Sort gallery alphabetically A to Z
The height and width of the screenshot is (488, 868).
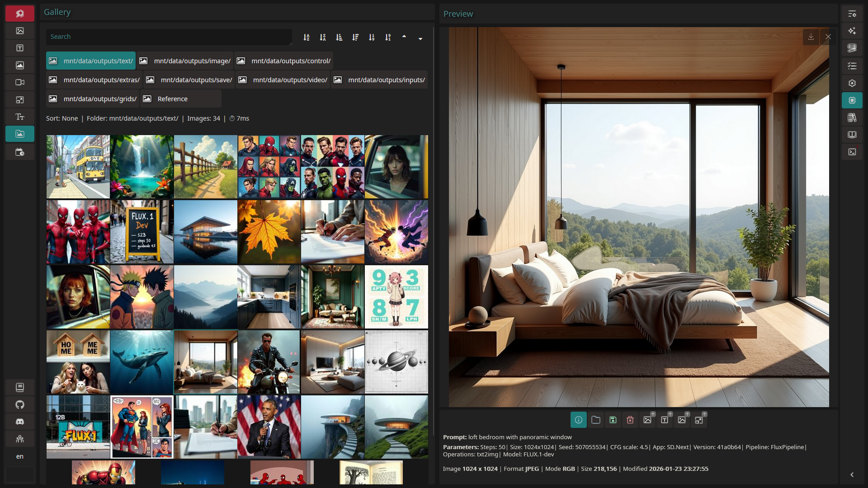pos(307,37)
